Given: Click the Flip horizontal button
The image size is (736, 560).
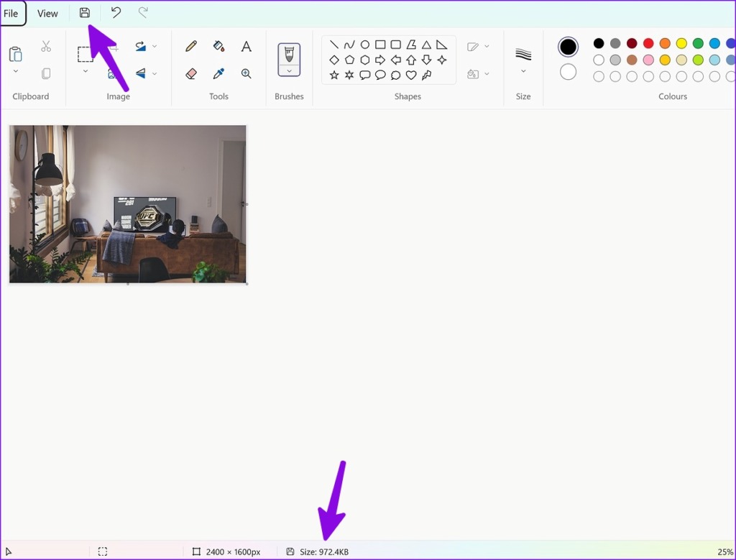Looking at the screenshot, I should [141, 73].
